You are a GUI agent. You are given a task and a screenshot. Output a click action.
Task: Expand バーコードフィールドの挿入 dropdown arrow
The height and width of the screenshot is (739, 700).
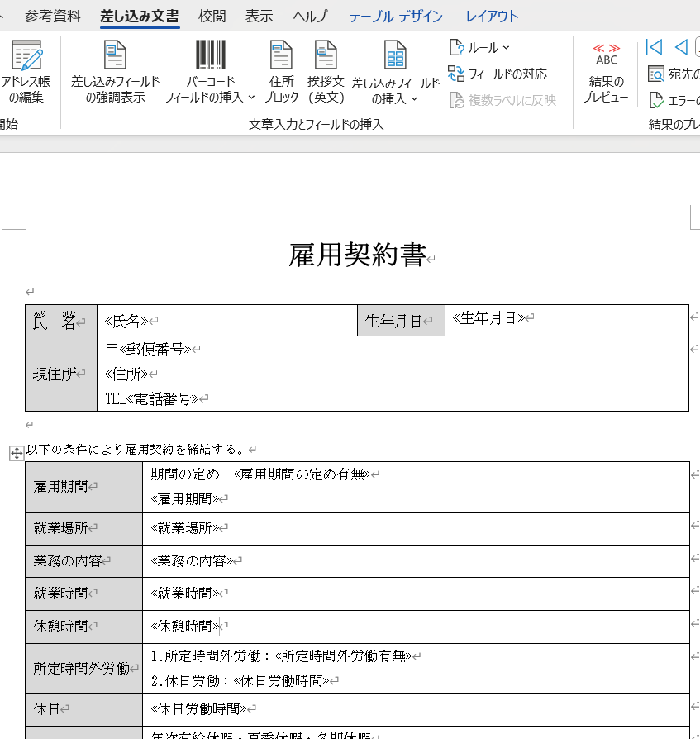coord(251,97)
